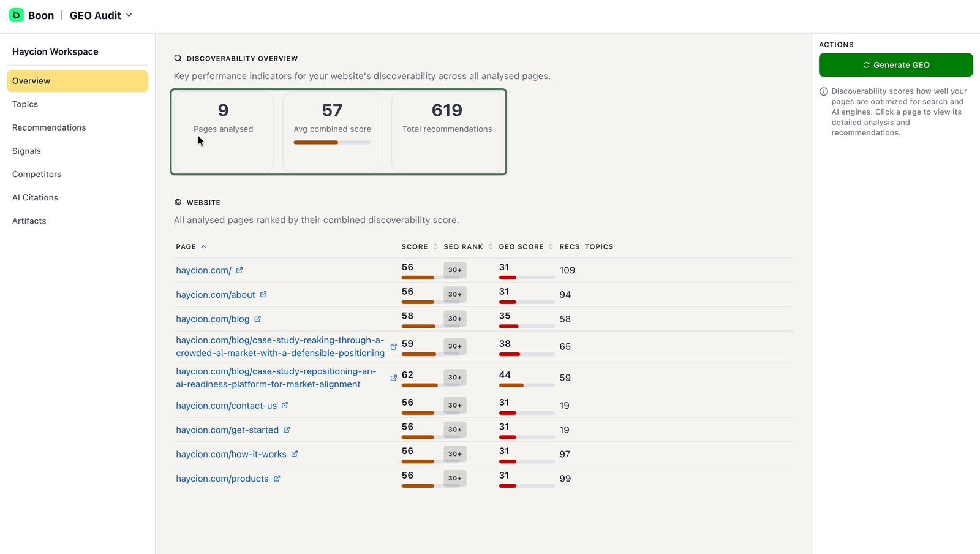Click the Website globe icon
Image resolution: width=980 pixels, height=554 pixels.
point(178,202)
